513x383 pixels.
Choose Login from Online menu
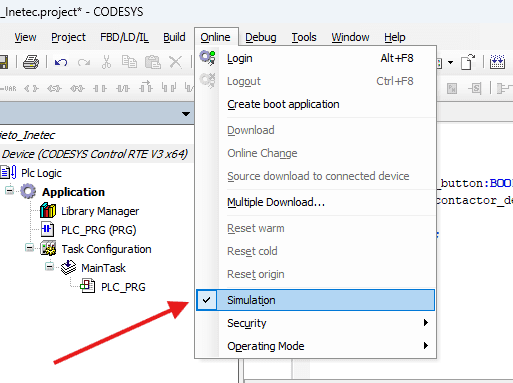tap(315, 58)
